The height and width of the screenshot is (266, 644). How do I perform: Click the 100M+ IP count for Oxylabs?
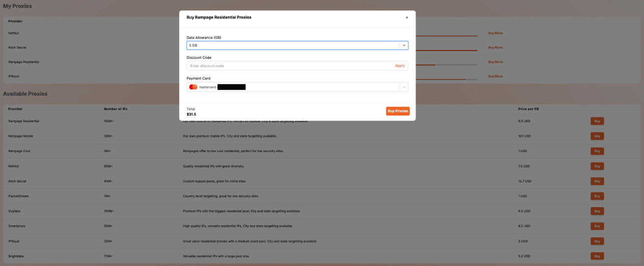[x=109, y=211]
